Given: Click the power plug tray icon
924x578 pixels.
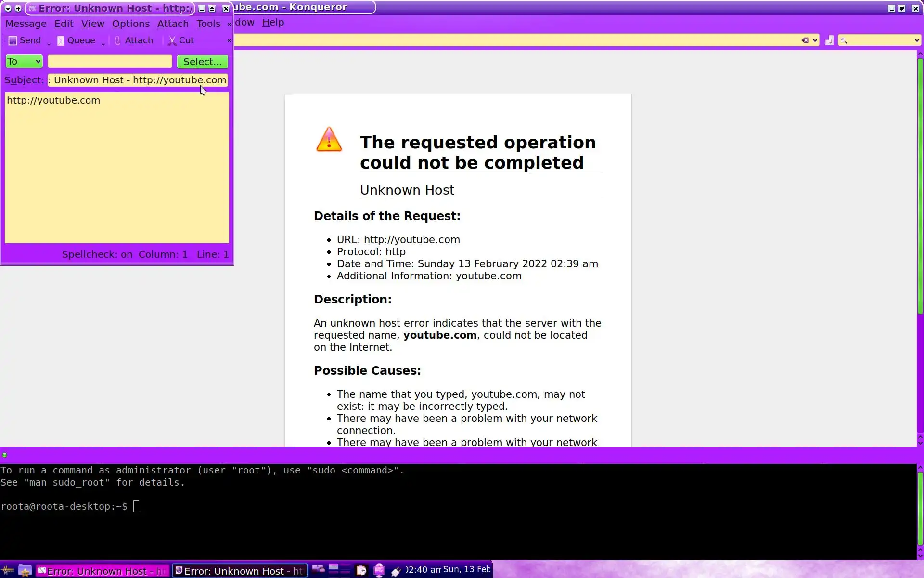Looking at the screenshot, I should pos(396,571).
